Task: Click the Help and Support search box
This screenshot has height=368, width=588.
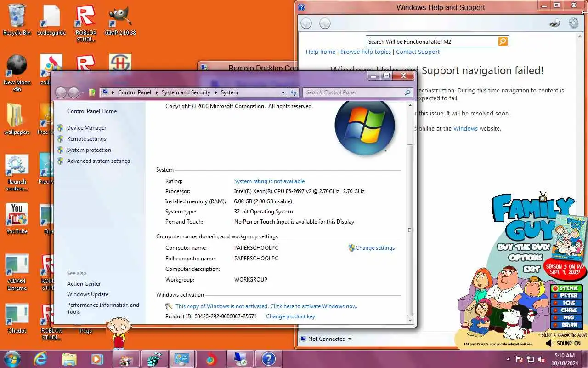Action: tap(432, 41)
